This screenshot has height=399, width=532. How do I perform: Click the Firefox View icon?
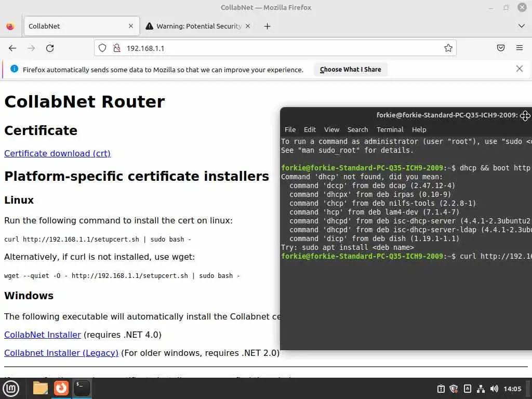[x=10, y=26]
